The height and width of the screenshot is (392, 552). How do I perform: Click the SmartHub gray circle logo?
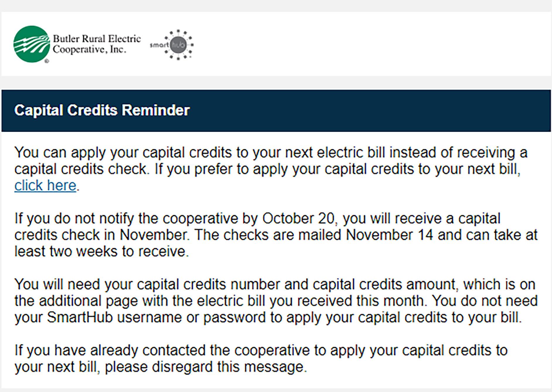point(178,45)
